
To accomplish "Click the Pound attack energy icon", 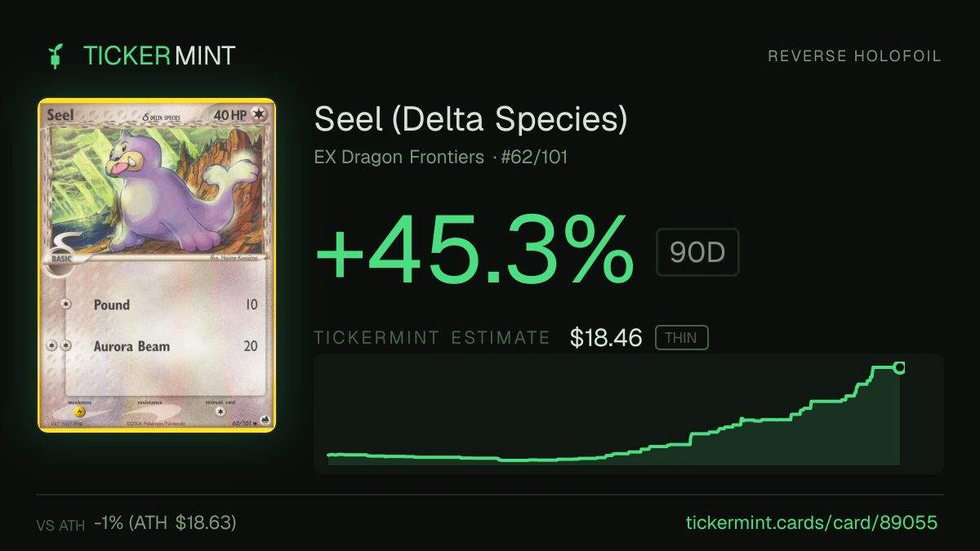I will [x=65, y=304].
